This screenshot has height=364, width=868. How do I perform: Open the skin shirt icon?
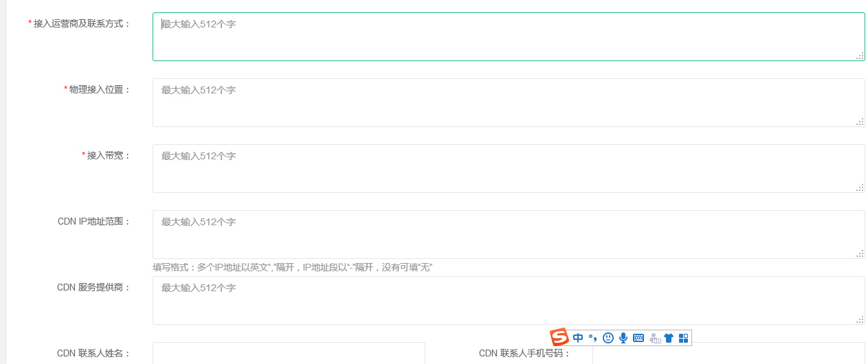tap(669, 338)
